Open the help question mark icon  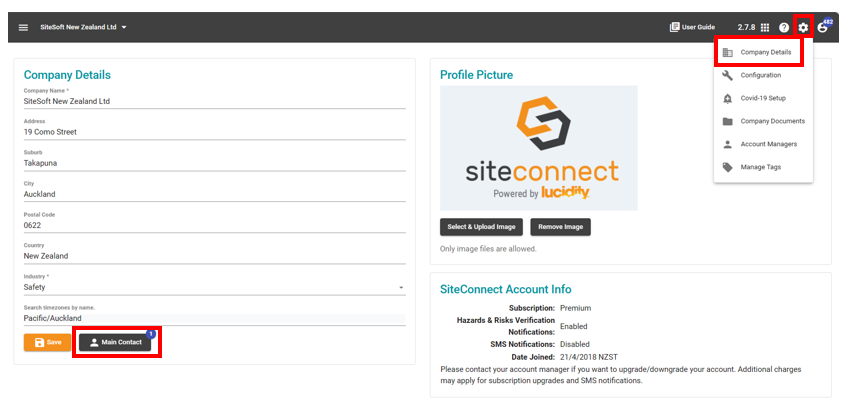(784, 28)
